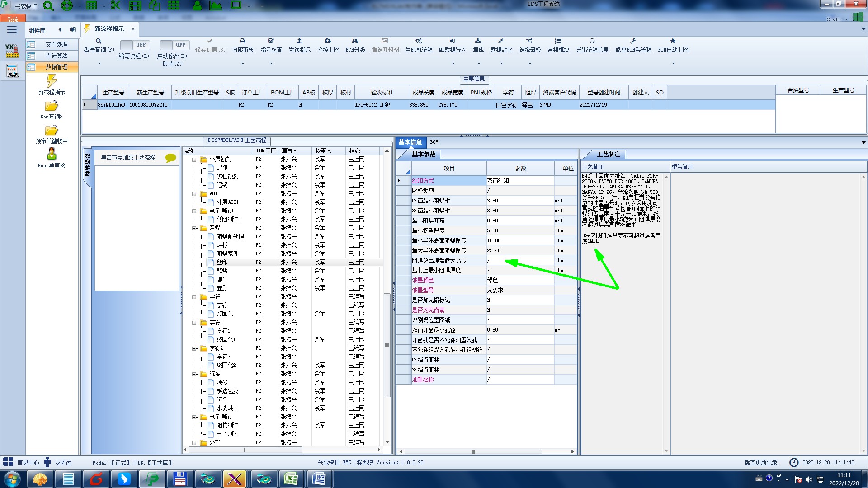
Task: Click the 修复ECN丢流程 wrench icon
Action: 633,41
